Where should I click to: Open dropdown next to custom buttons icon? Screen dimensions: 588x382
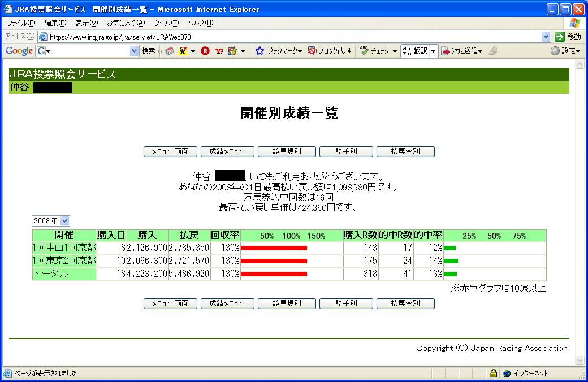(243, 51)
